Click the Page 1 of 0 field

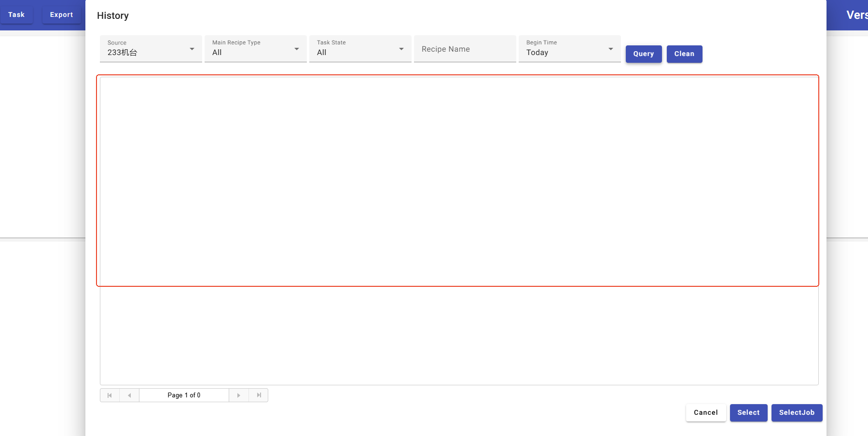pos(184,395)
